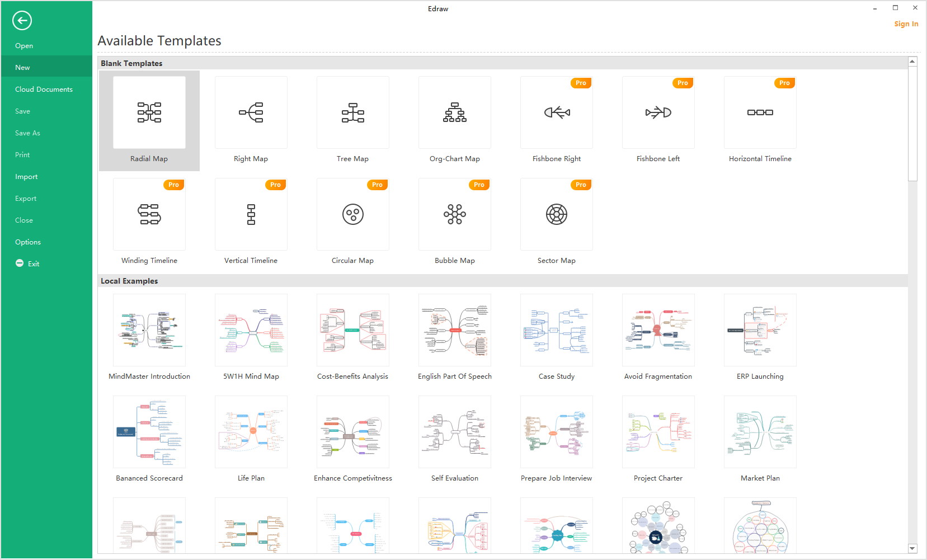927x560 pixels.
Task: Select the Circular Map template icon
Action: tap(353, 215)
